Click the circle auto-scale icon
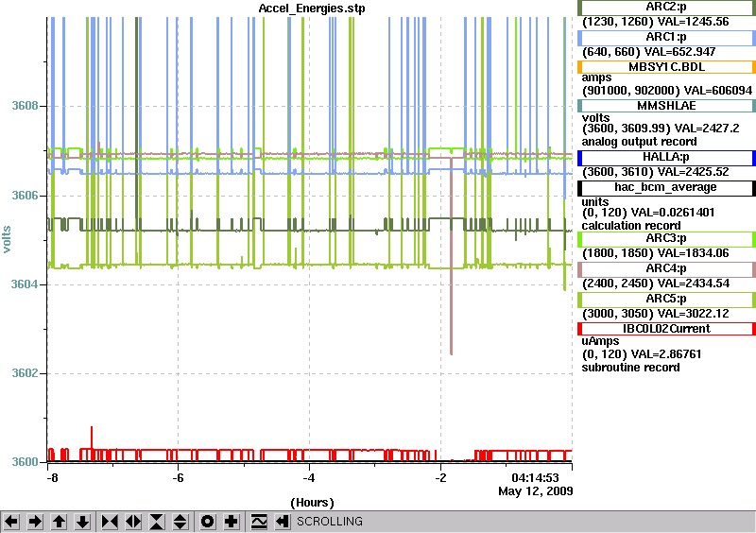756x533 pixels. pyautogui.click(x=208, y=522)
